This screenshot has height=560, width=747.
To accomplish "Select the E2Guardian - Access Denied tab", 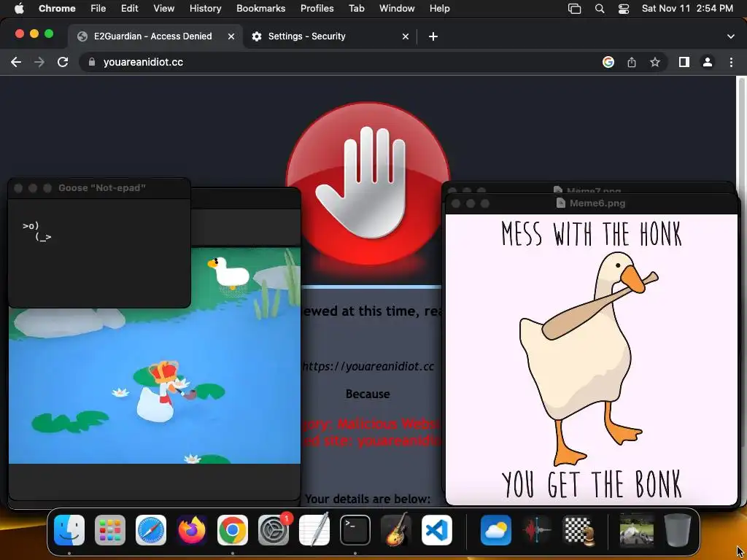I will pos(155,36).
